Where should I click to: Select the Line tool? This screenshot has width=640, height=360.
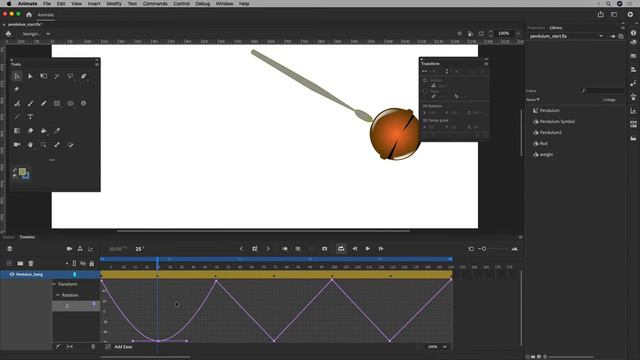point(17,117)
